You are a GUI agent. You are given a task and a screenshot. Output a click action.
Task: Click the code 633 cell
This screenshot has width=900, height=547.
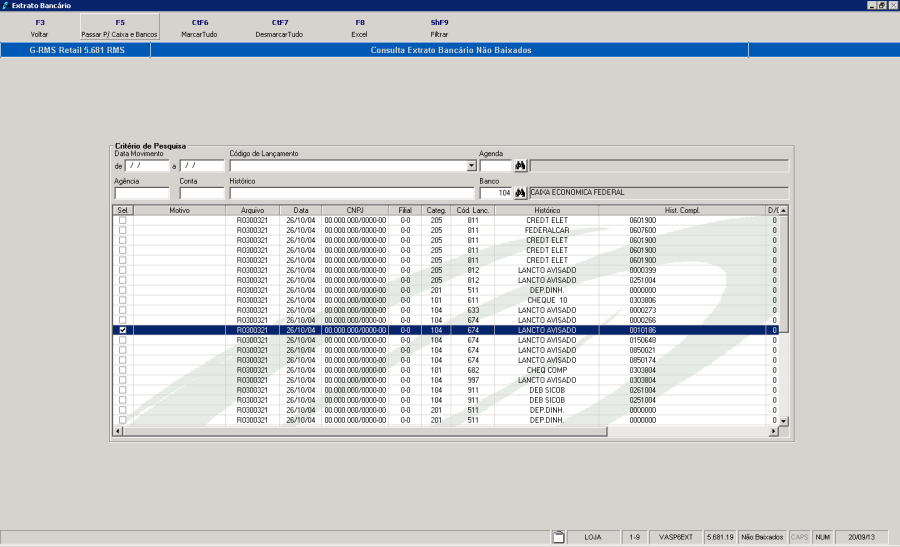(473, 311)
